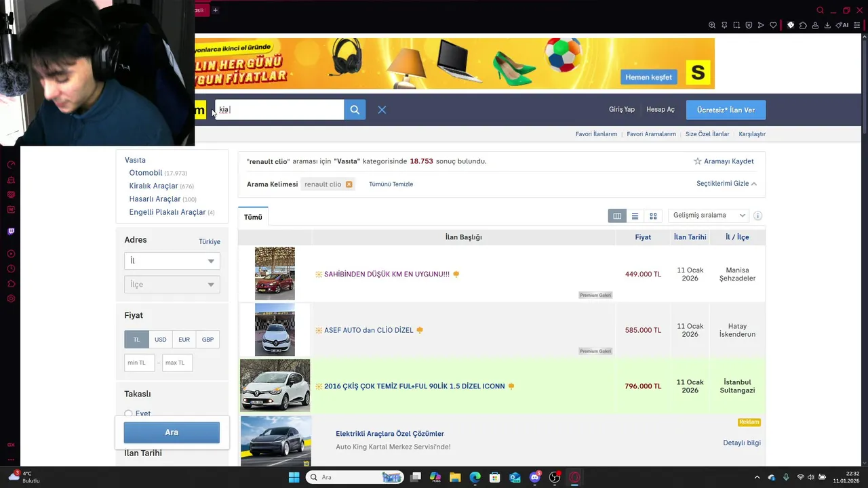Switch to list view icon
The image size is (868, 488).
pos(635,216)
